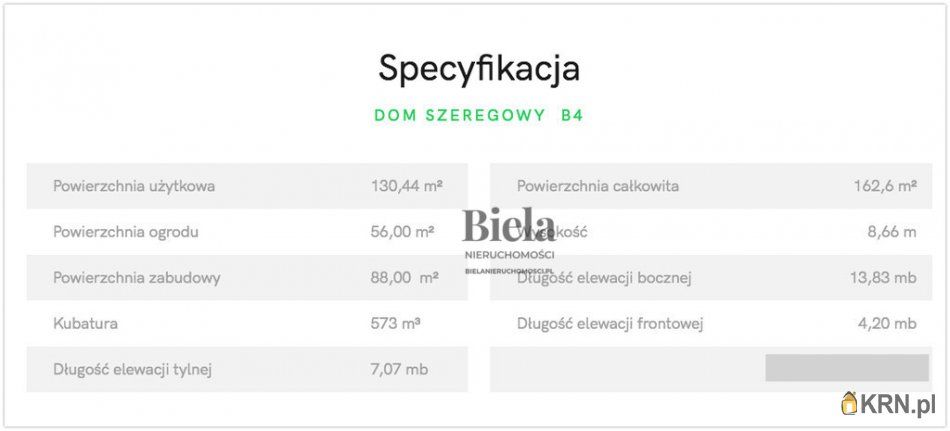Click the Specyfikacja heading
950x431 pixels.
[479, 69]
